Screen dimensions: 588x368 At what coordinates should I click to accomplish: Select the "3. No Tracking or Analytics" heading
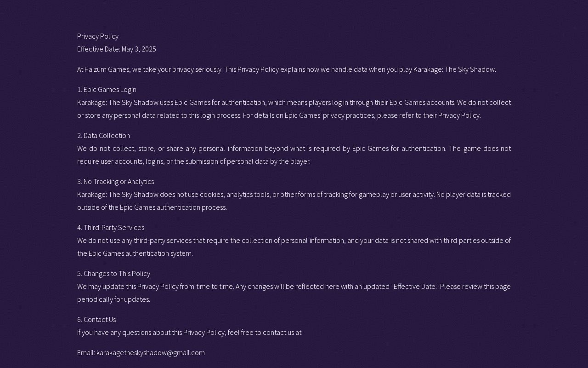115,181
